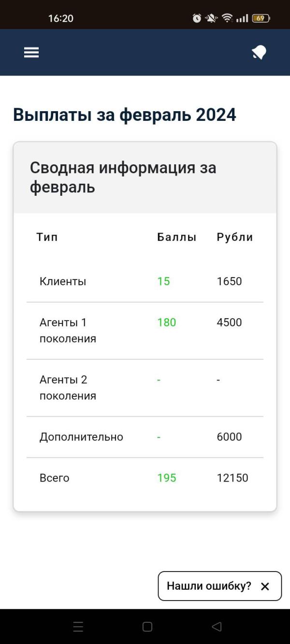Select the "Клиенты" row

(x=63, y=281)
